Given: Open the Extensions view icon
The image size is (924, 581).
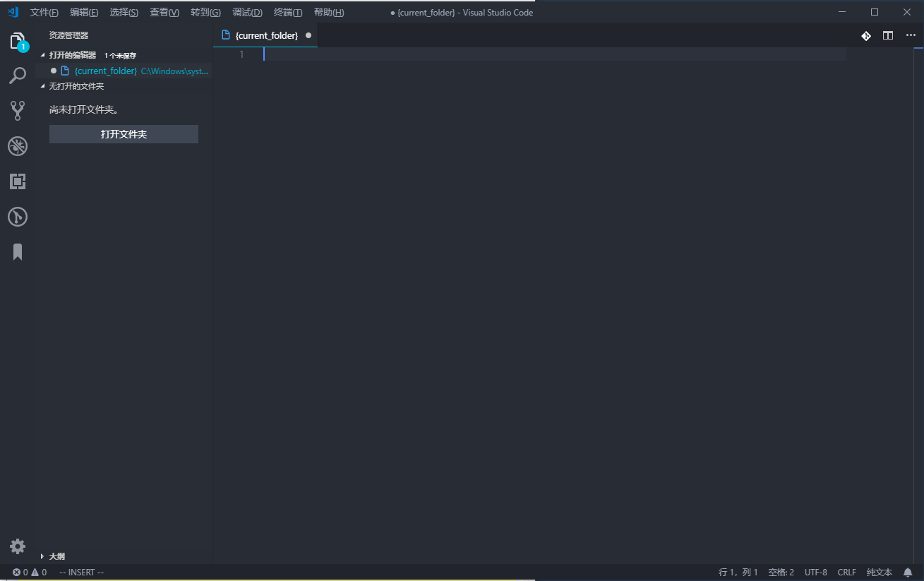Looking at the screenshot, I should 18,181.
